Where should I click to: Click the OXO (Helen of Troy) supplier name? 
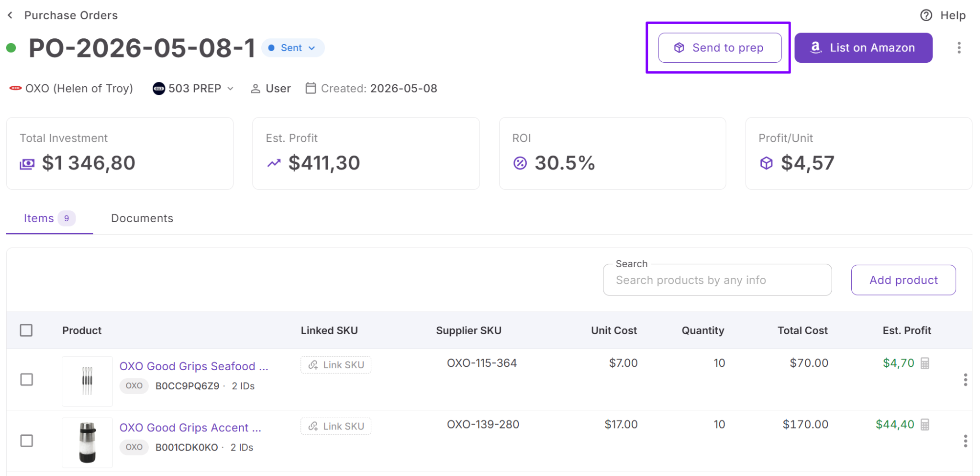[x=79, y=89]
